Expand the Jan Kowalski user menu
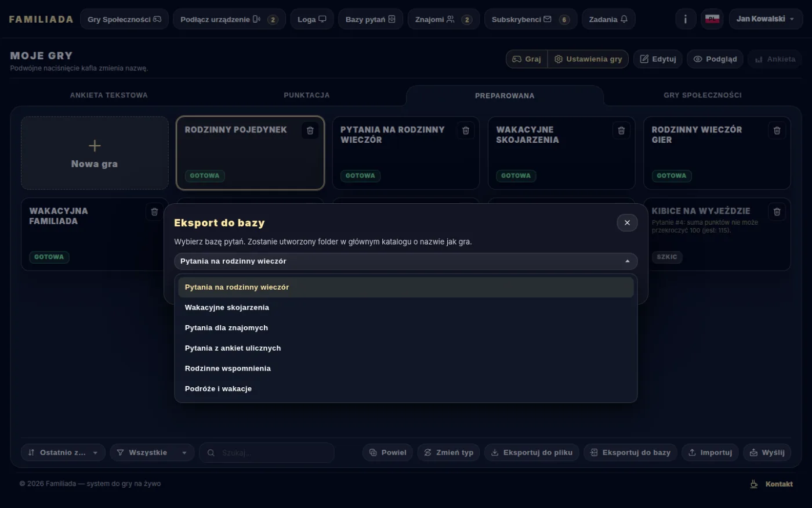The height and width of the screenshot is (508, 812). [x=766, y=19]
